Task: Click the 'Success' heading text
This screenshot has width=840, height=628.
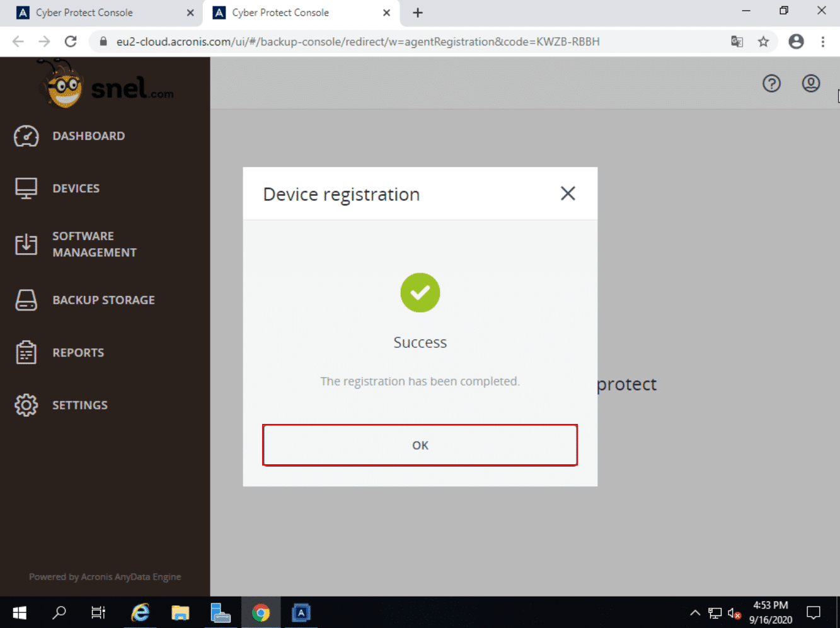Action: [x=420, y=342]
